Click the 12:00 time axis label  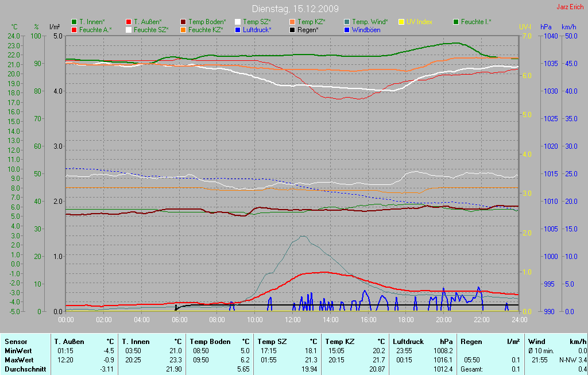pyautogui.click(x=293, y=320)
